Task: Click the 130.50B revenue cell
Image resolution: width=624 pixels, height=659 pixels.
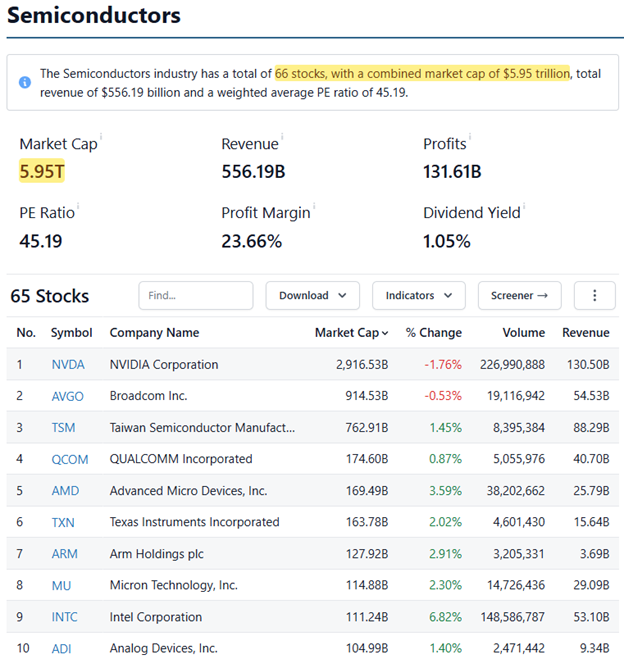Action: coord(588,364)
